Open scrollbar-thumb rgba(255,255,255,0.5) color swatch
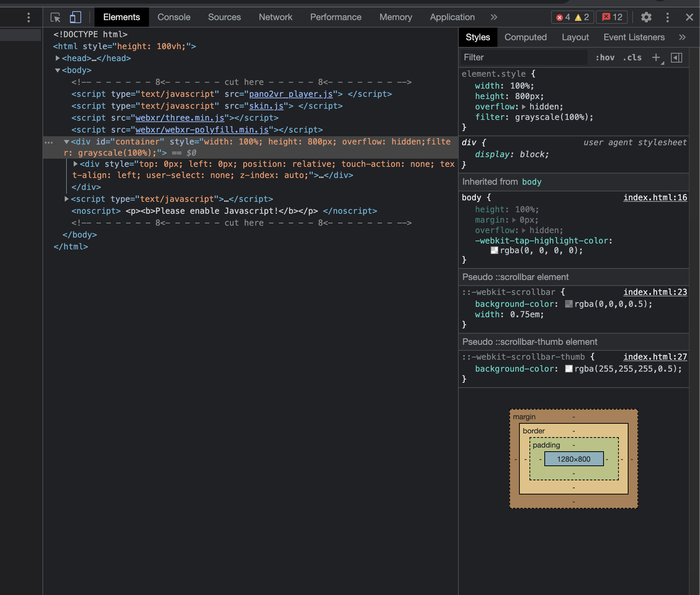Image resolution: width=700 pixels, height=595 pixels. 569,369
